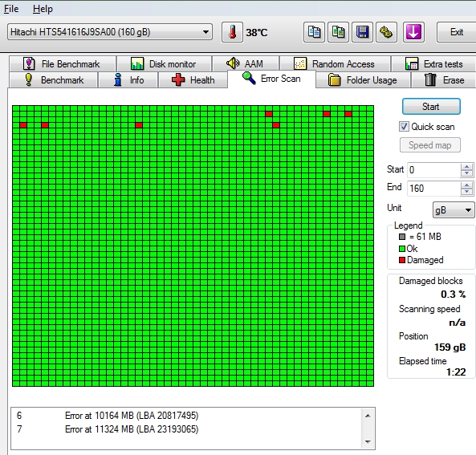Click the floppy disk save screenshot icon
The image size is (476, 455).
[362, 32]
